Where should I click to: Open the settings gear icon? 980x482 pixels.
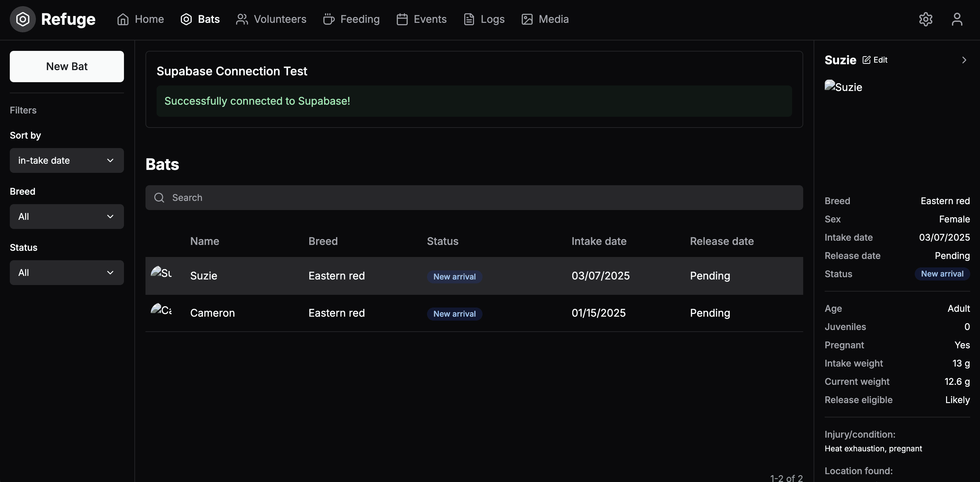pyautogui.click(x=925, y=19)
